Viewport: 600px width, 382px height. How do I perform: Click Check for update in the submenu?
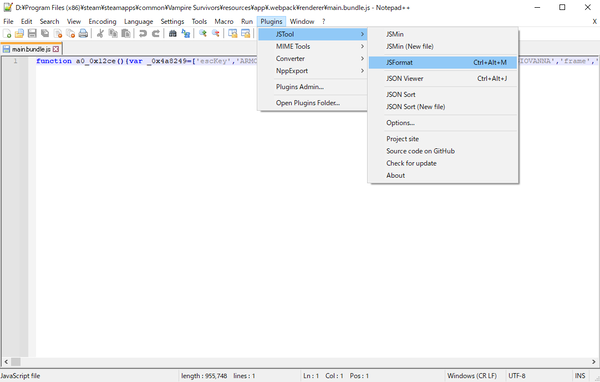tap(443, 163)
